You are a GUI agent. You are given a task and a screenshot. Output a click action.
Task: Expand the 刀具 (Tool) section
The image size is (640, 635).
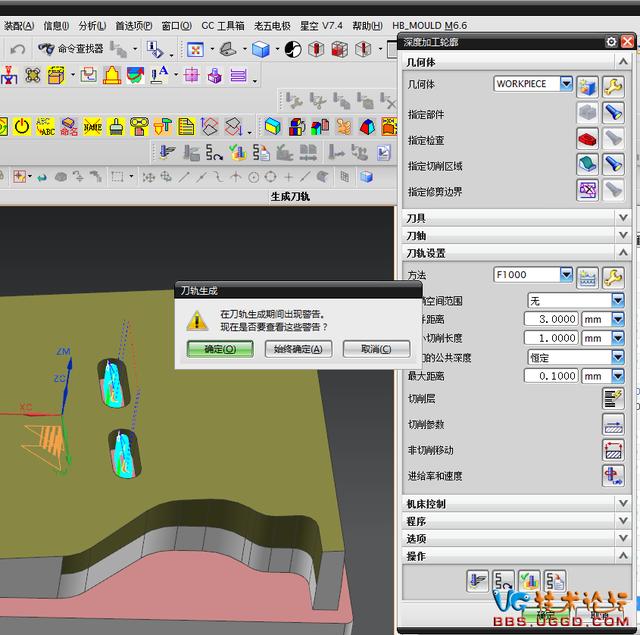[623, 218]
